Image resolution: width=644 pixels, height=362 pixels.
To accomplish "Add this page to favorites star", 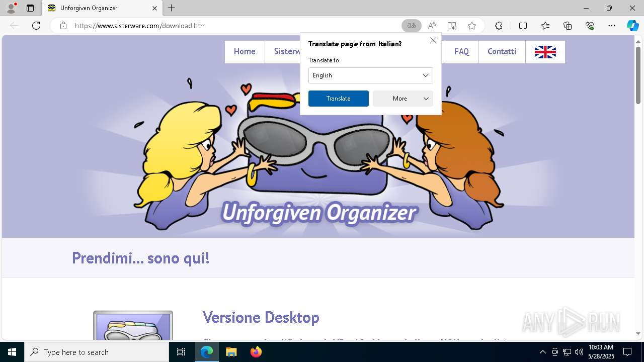I will pos(472,26).
